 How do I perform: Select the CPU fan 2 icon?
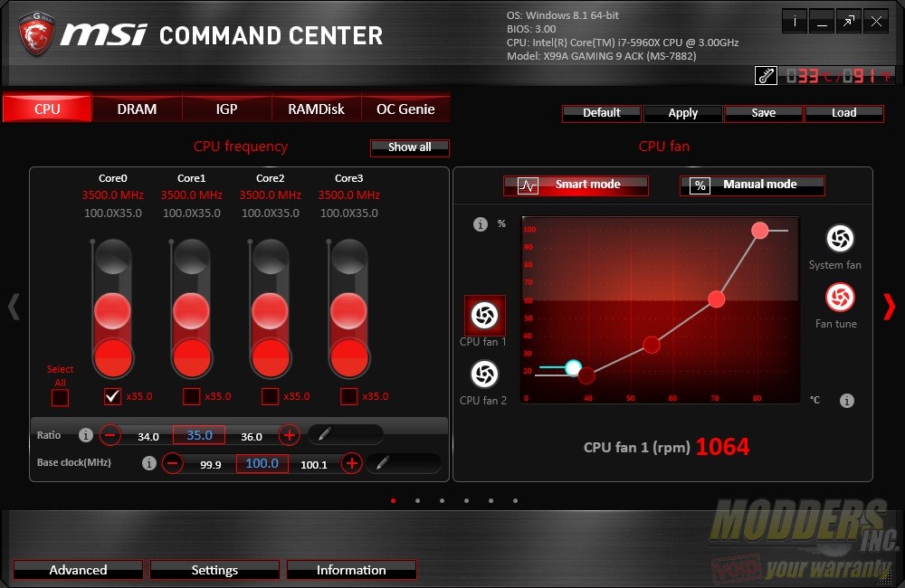point(485,374)
